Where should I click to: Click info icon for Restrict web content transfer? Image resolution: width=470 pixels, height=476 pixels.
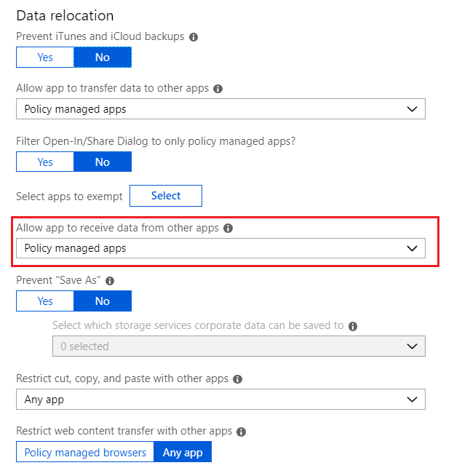point(242,432)
